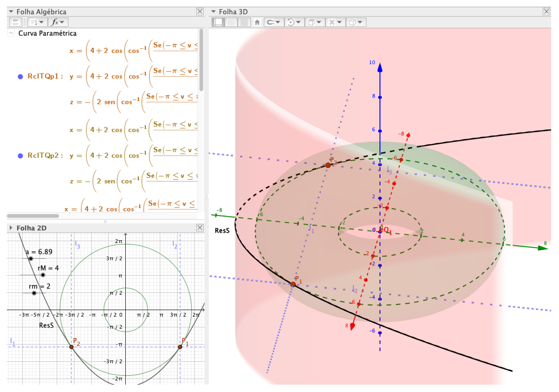
Task: Click the rotate view animation icon
Action: 291,22
